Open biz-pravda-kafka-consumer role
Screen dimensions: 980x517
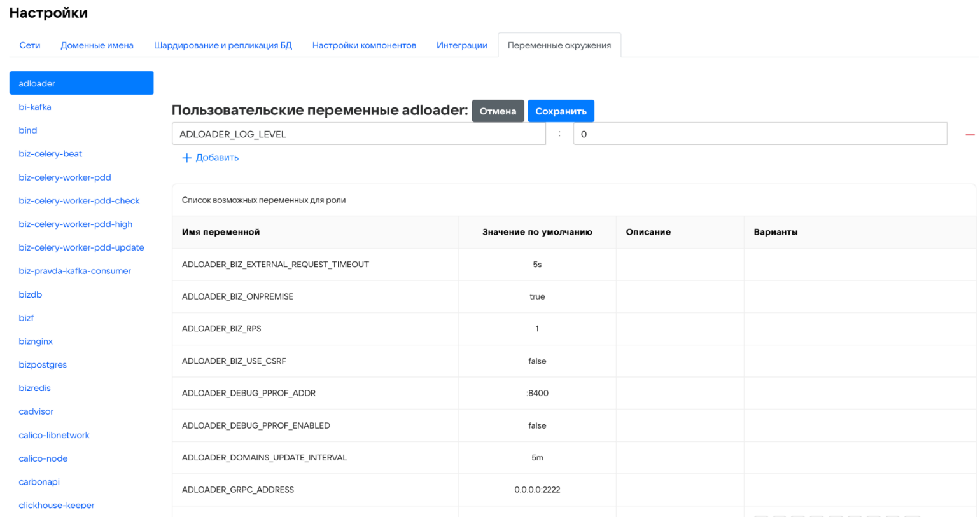point(74,271)
